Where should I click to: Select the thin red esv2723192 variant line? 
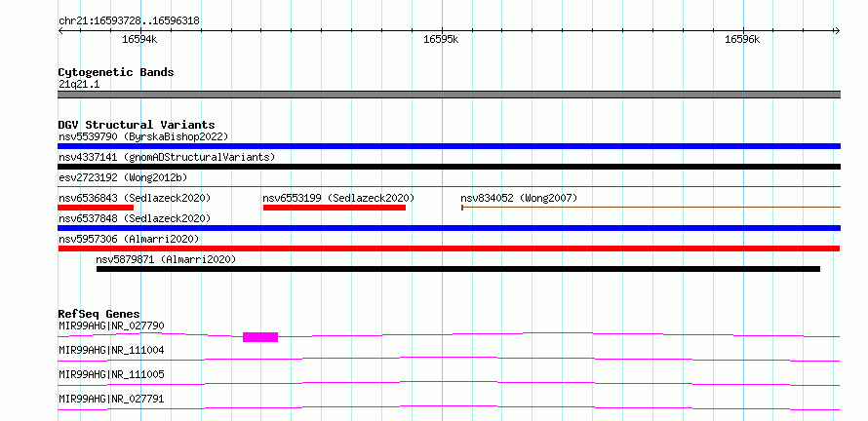tap(449, 187)
